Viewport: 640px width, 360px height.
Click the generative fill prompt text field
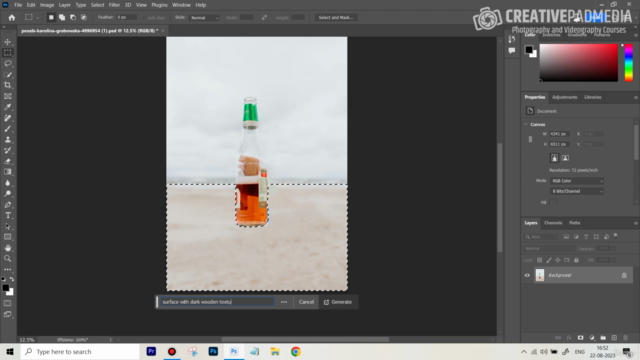coord(216,302)
